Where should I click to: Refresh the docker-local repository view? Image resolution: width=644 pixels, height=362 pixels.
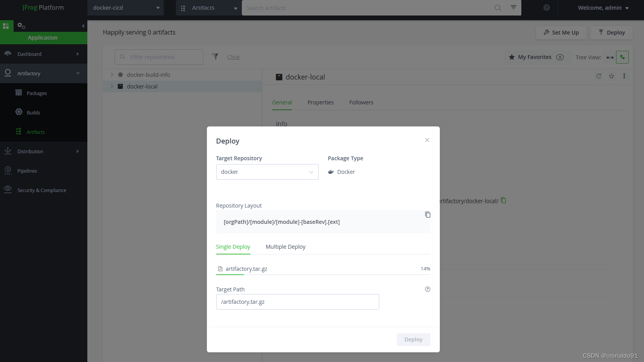(599, 76)
